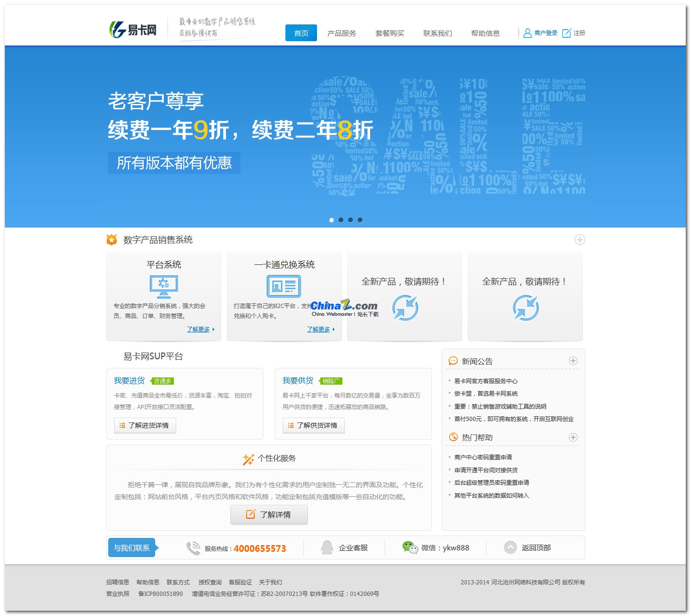The height and width of the screenshot is (616, 691).
Task: Open news 首付500元，即可拥有的系统
Action: pyautogui.click(x=514, y=419)
